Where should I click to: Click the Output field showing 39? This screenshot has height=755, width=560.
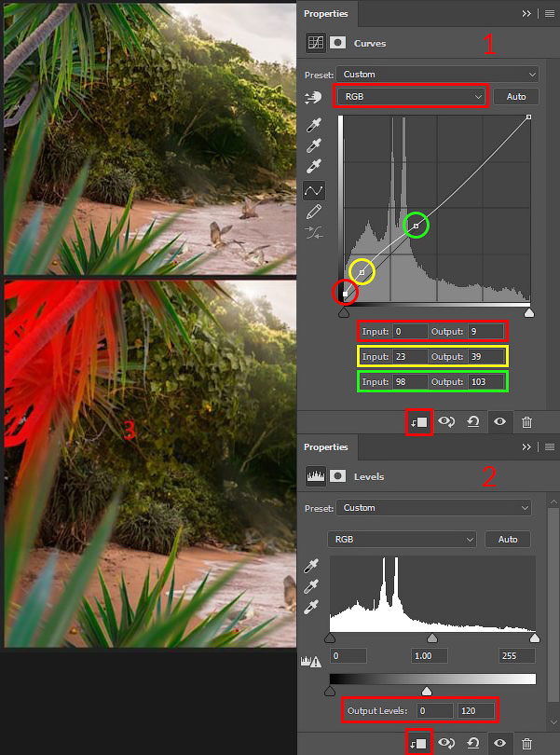click(485, 356)
